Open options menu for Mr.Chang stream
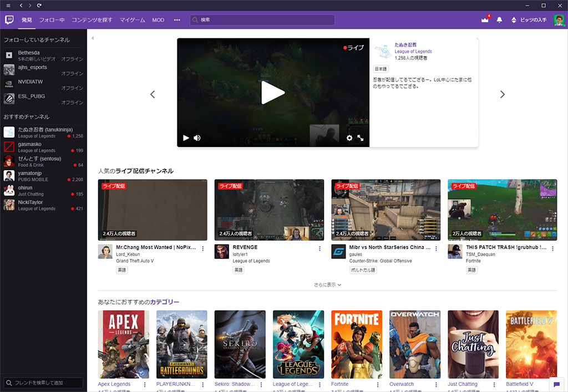 point(203,248)
